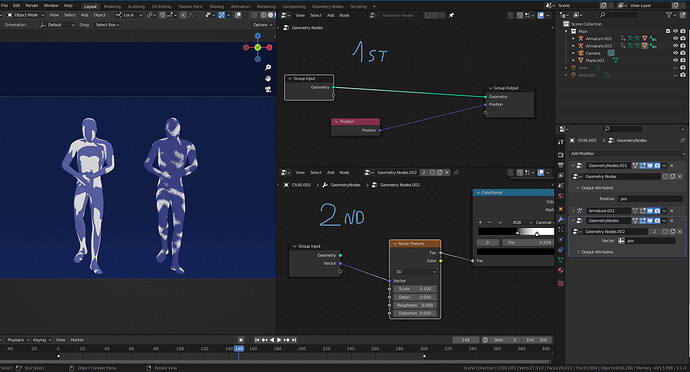Click the Z axis on navigation gizmo
The height and width of the screenshot is (372, 690).
click(x=258, y=36)
